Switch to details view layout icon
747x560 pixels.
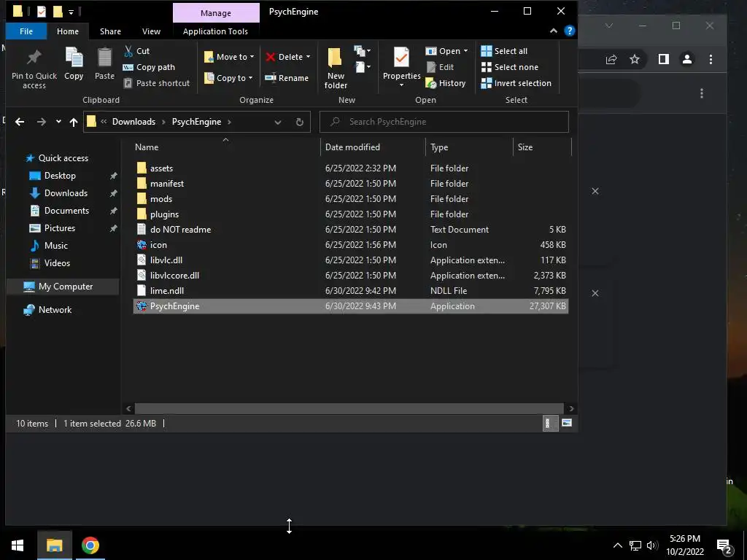[x=550, y=423]
